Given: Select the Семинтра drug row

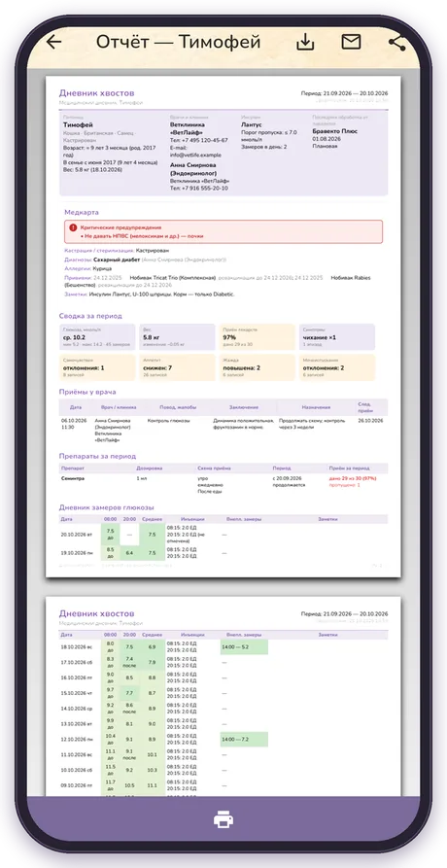Looking at the screenshot, I should [223, 485].
